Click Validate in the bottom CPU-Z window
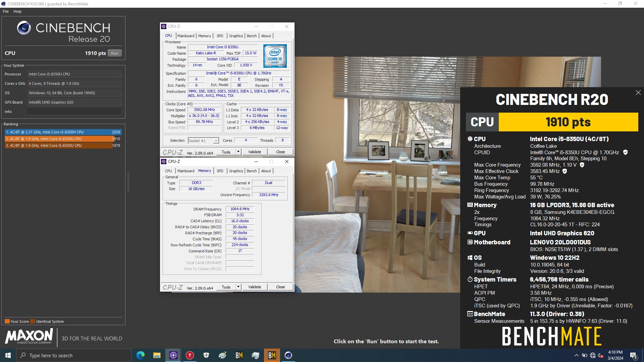This screenshot has height=362, width=644. pos(255,287)
